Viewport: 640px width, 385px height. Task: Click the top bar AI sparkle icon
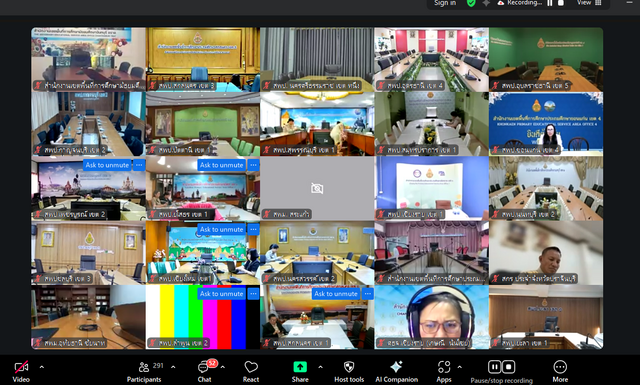(486, 3)
